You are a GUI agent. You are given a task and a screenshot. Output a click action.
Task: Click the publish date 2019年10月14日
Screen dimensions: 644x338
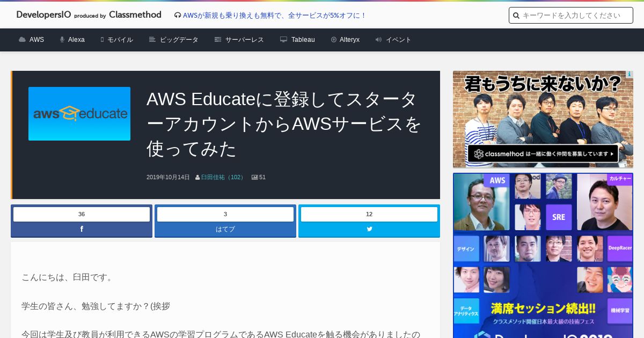pyautogui.click(x=168, y=177)
